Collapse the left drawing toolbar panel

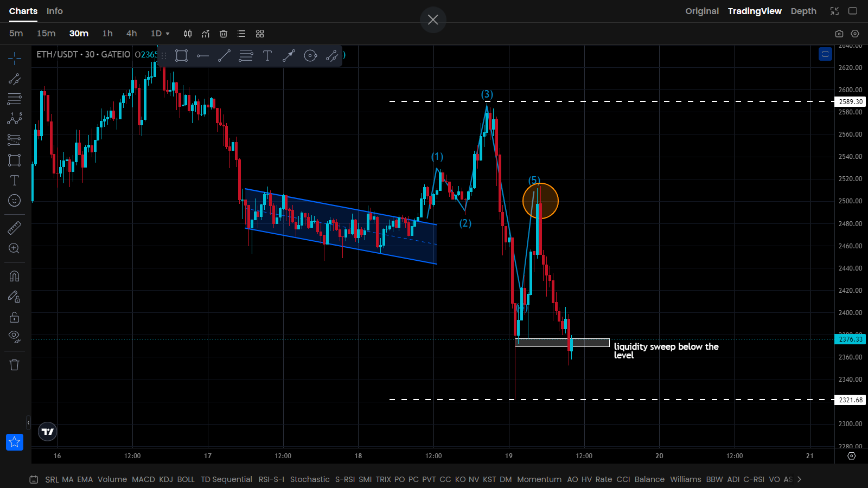(x=28, y=422)
